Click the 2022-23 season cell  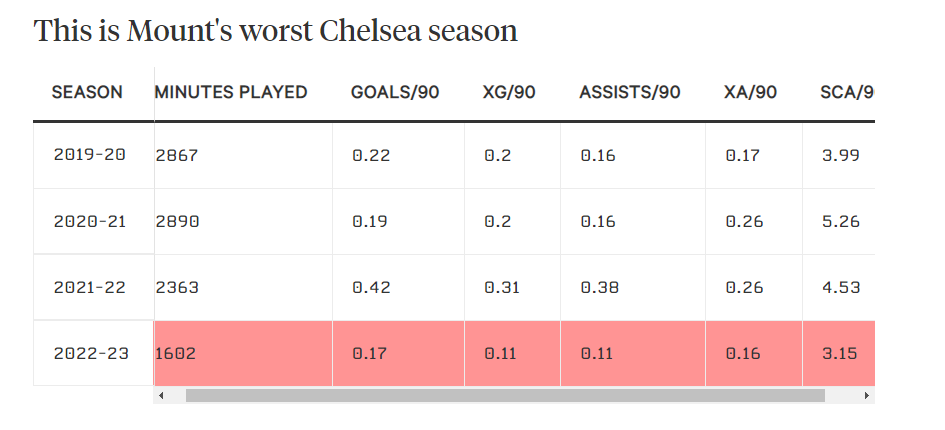tap(90, 353)
